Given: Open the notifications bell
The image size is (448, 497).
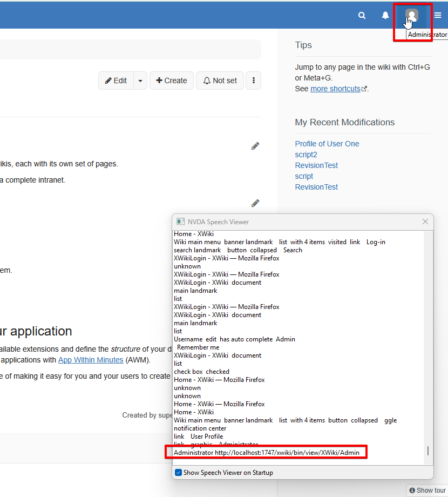Looking at the screenshot, I should click(x=385, y=16).
